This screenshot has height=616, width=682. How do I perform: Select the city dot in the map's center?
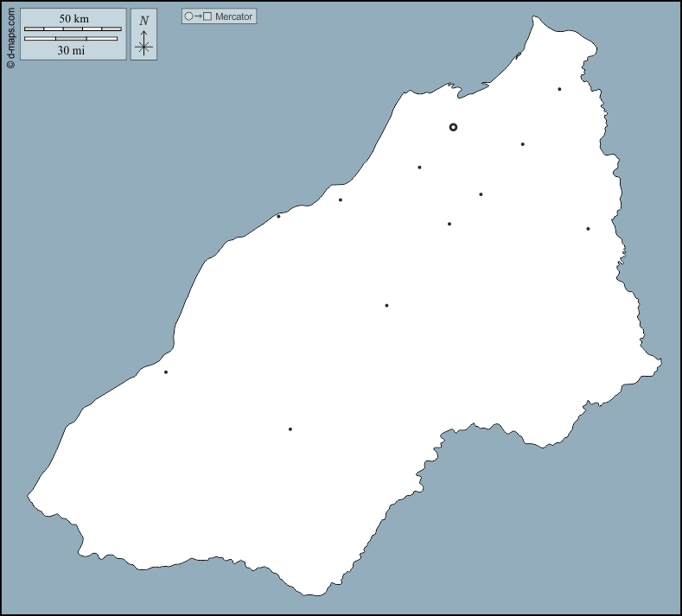click(x=386, y=305)
